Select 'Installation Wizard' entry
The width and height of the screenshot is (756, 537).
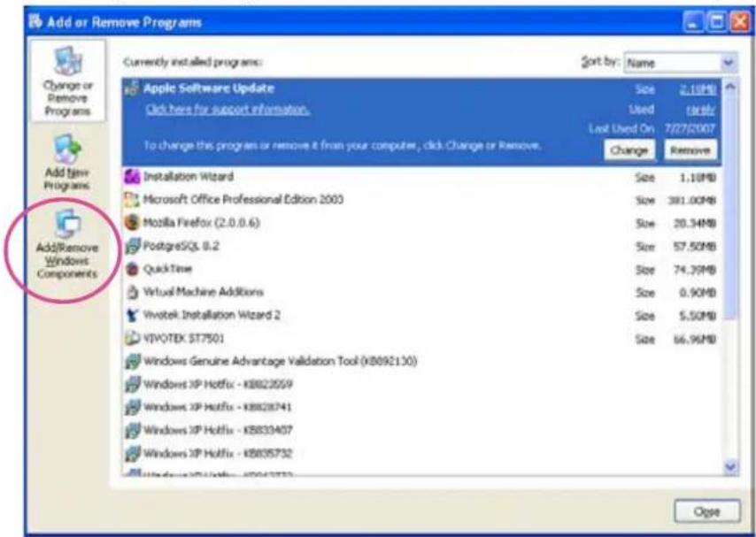pos(422,176)
